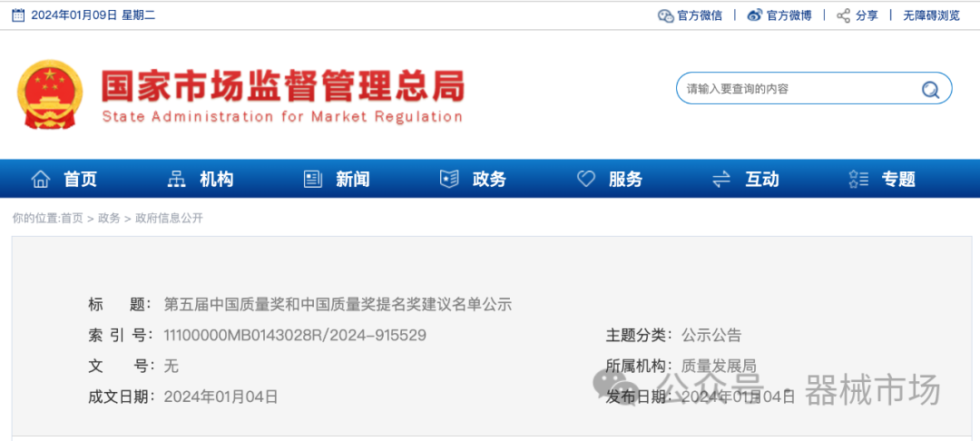
Task: Open the 无障碍浏览 accessibility link
Action: click(x=931, y=15)
